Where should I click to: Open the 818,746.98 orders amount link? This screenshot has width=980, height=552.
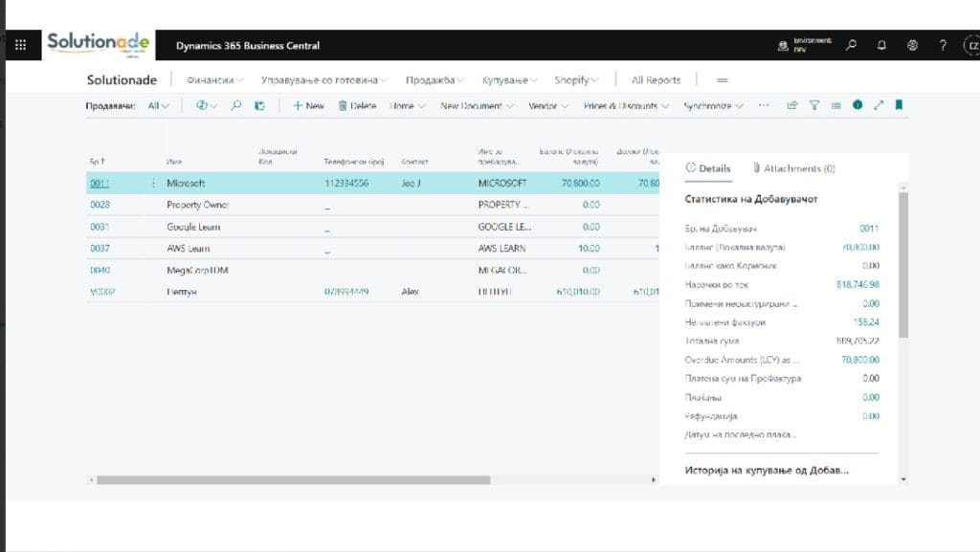click(857, 285)
